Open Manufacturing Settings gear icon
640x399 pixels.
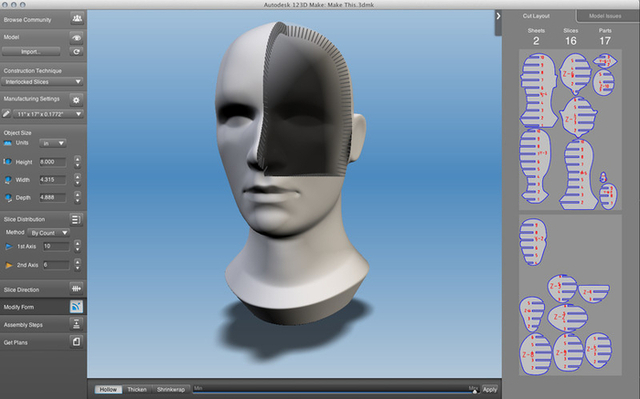76,100
